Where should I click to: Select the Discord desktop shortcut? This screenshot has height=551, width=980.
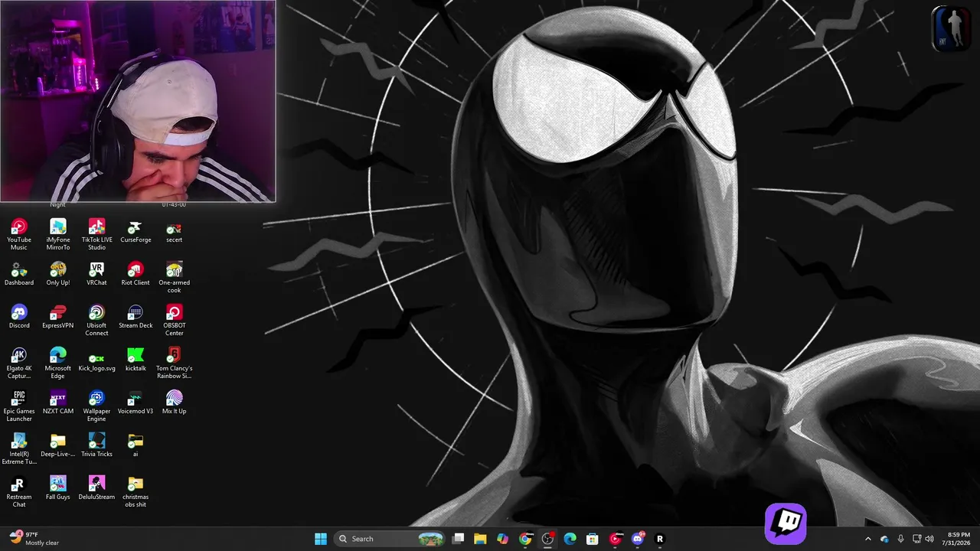pyautogui.click(x=19, y=317)
